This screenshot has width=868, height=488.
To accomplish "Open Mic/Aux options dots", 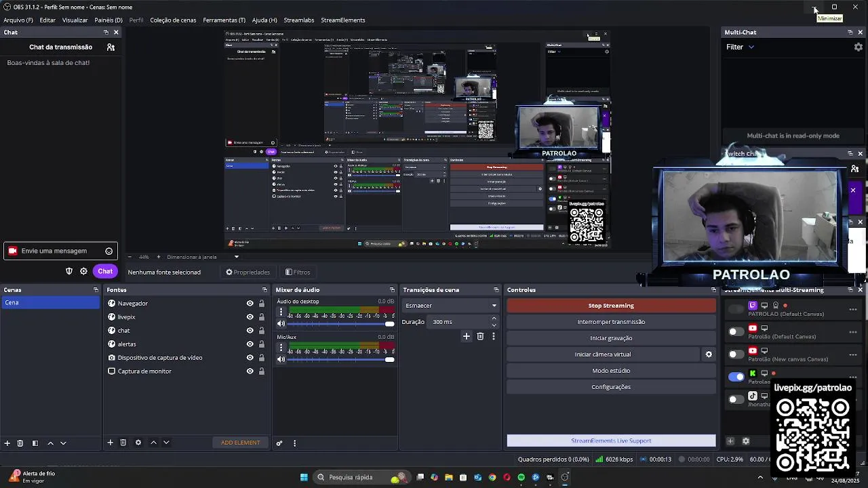I will point(281,347).
